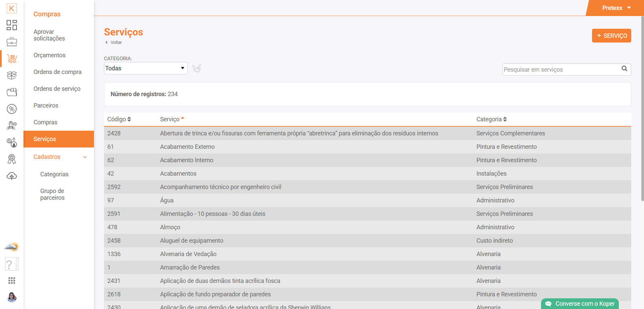644x309 pixels.
Task: Expand the Pretexx account menu
Action: coord(616,8)
